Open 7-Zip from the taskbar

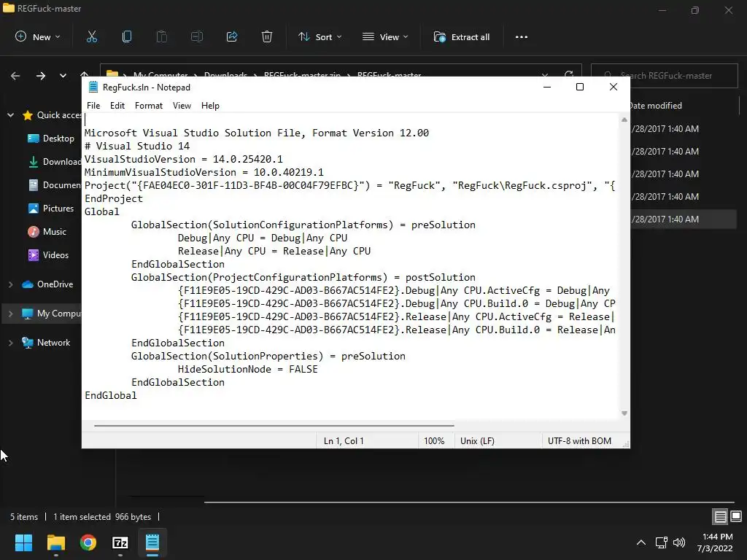point(120,542)
